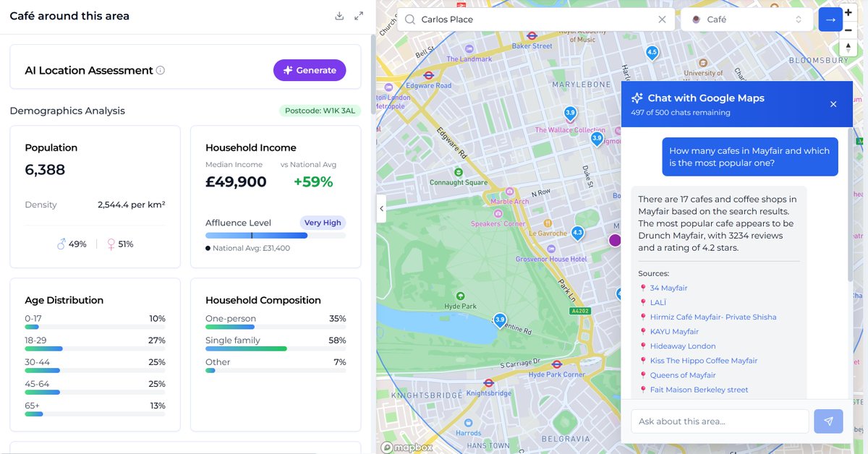Click the '497 of 500 chats remaining' text

(x=681, y=113)
